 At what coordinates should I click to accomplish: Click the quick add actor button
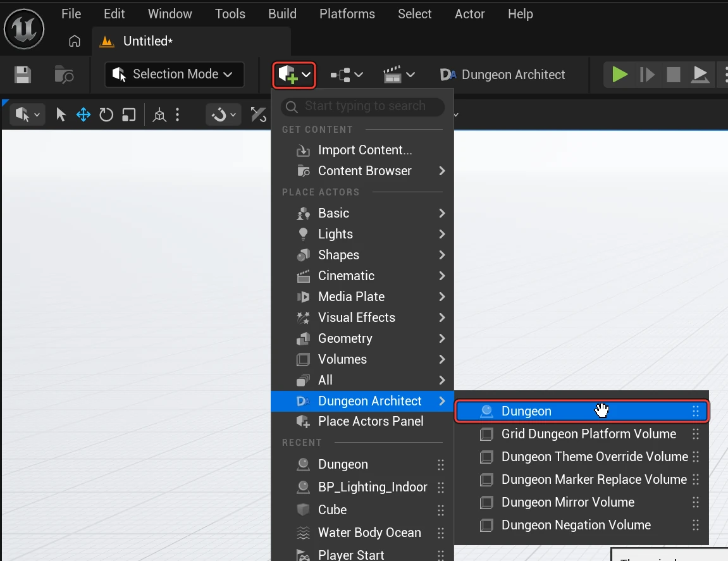[294, 74]
